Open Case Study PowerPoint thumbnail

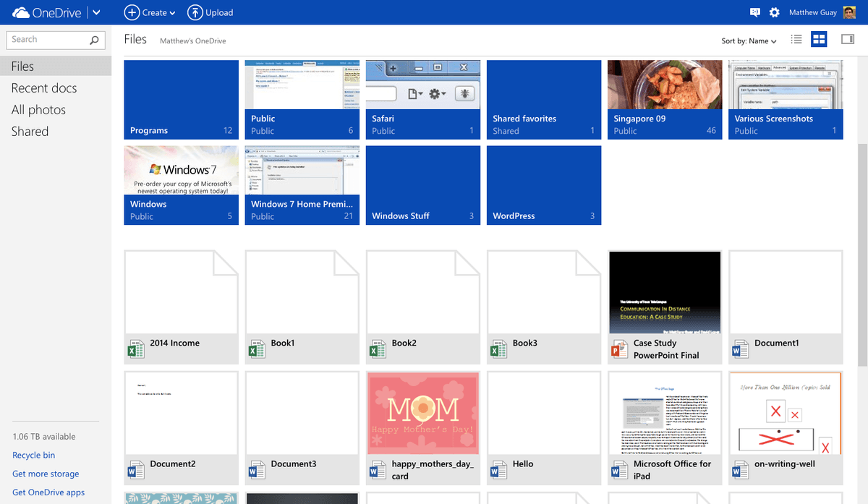665,293
